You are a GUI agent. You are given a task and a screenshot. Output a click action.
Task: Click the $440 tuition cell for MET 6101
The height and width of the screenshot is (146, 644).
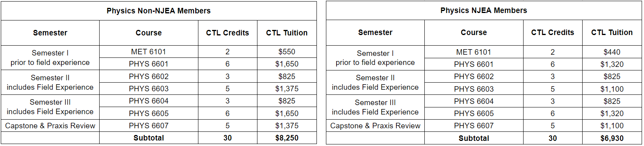tap(612, 52)
